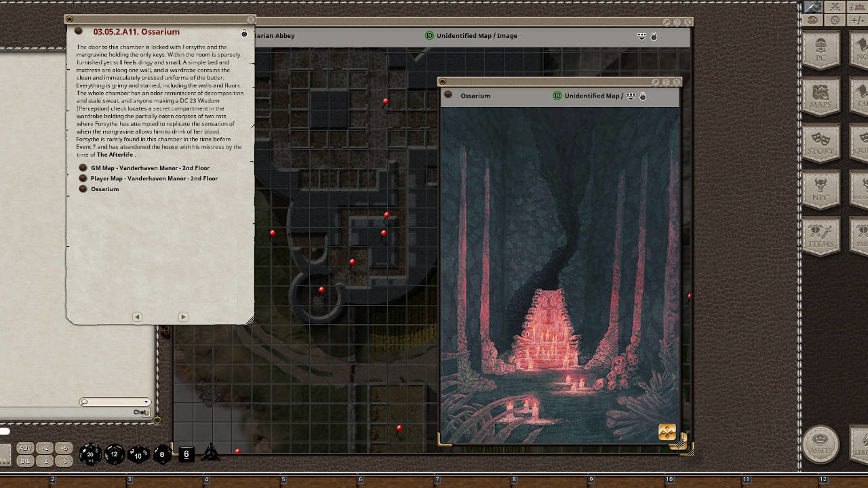
Task: Open Player Map - Vanderhaven Manor link
Action: coord(154,178)
